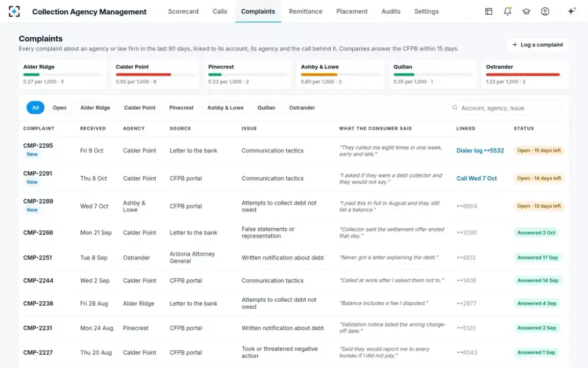Click the Account, agency, issue search field
Viewport: 588px width, 368px height.
(505, 108)
